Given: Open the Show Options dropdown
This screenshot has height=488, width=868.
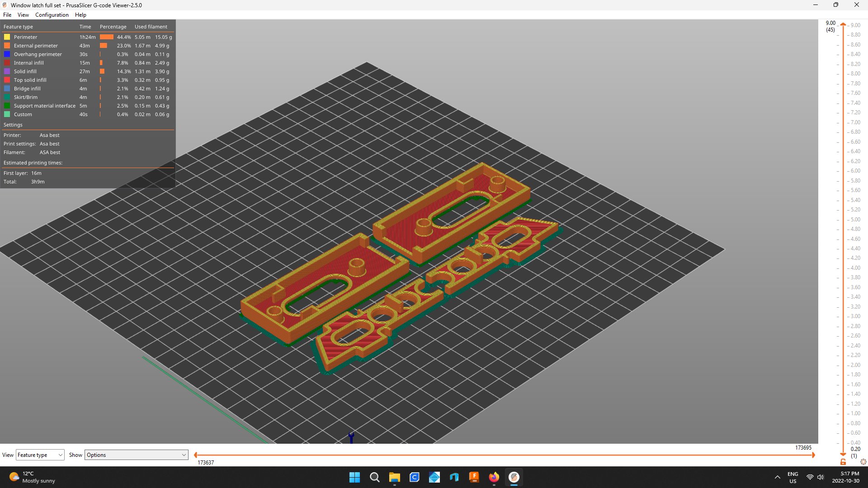Looking at the screenshot, I should point(136,455).
